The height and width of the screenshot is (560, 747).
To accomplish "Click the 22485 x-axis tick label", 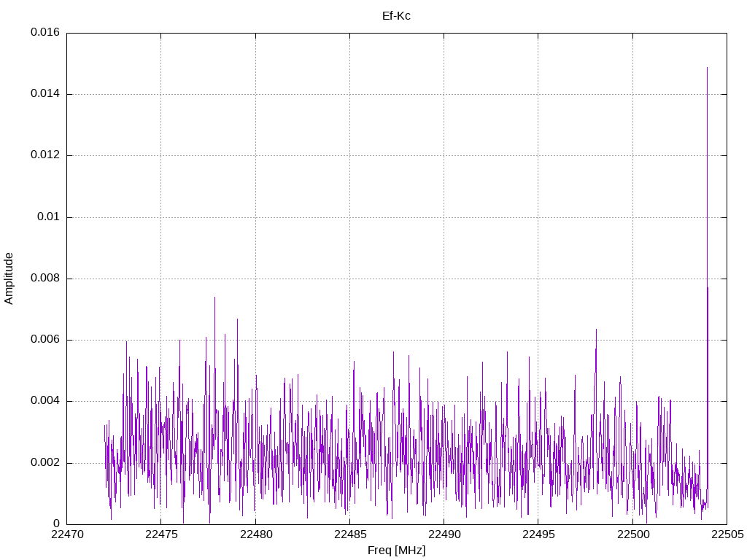I will [x=349, y=534].
